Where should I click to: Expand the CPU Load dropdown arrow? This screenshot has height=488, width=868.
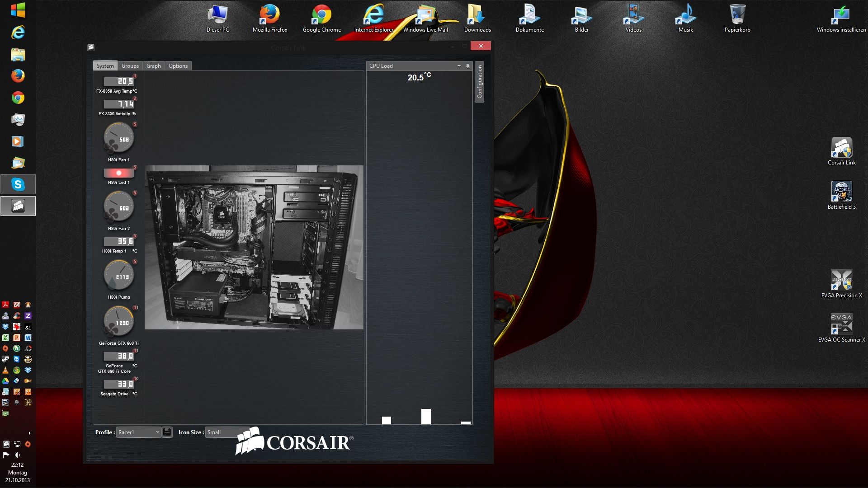click(x=459, y=66)
